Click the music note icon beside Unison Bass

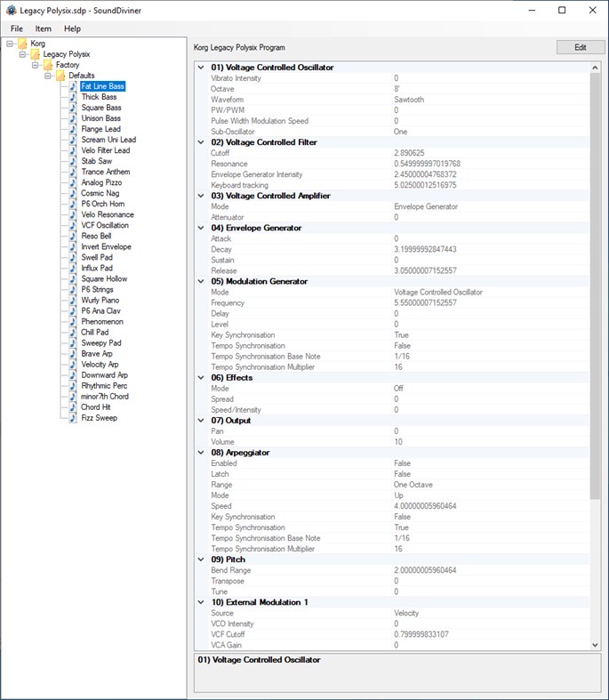73,118
